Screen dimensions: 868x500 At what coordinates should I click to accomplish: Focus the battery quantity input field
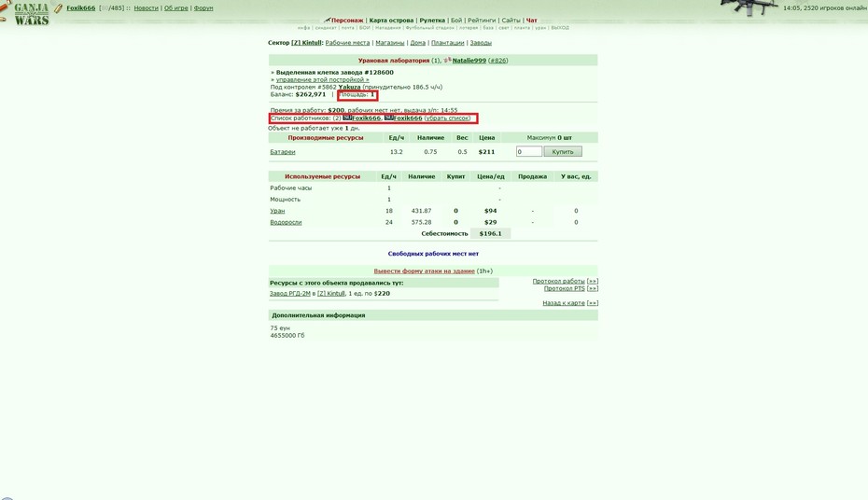pyautogui.click(x=528, y=151)
